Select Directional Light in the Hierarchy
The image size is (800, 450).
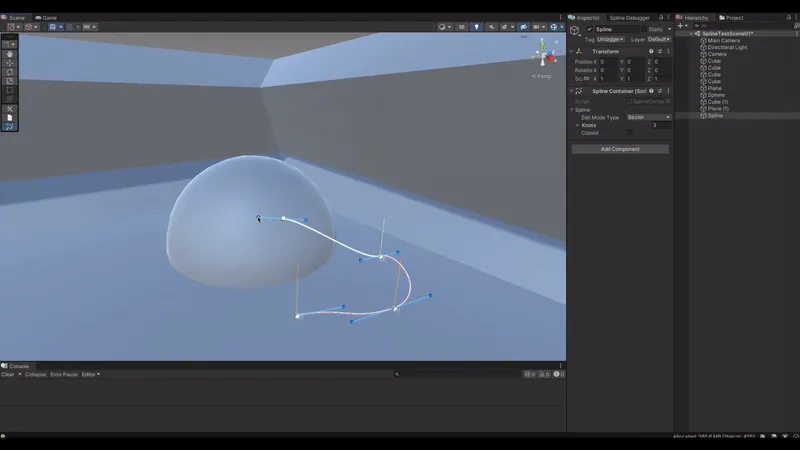pyautogui.click(x=727, y=47)
